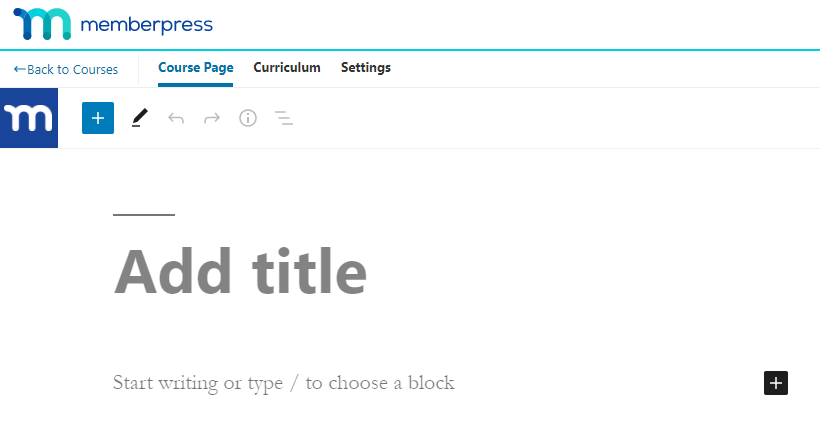This screenshot has width=820, height=421.
Task: Show document details info icon
Action: (x=248, y=118)
